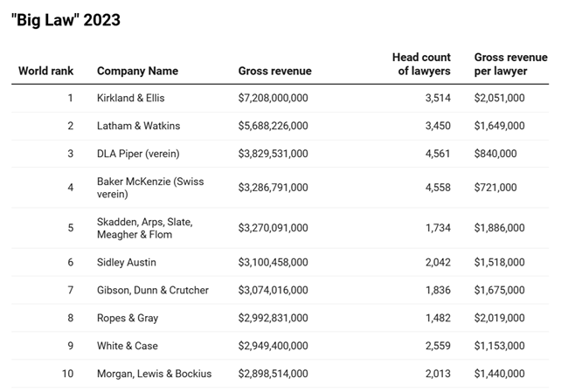The height and width of the screenshot is (392, 568).
Task: Click Head count of lawyers header
Action: (421, 64)
